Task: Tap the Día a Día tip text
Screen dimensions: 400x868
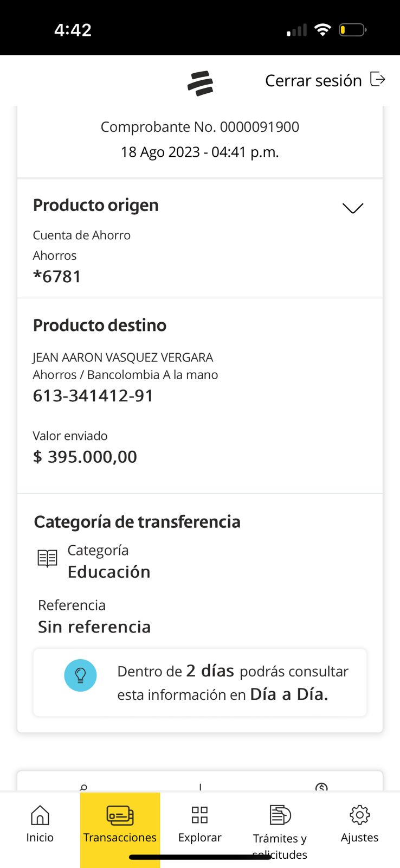Action: tap(289, 694)
